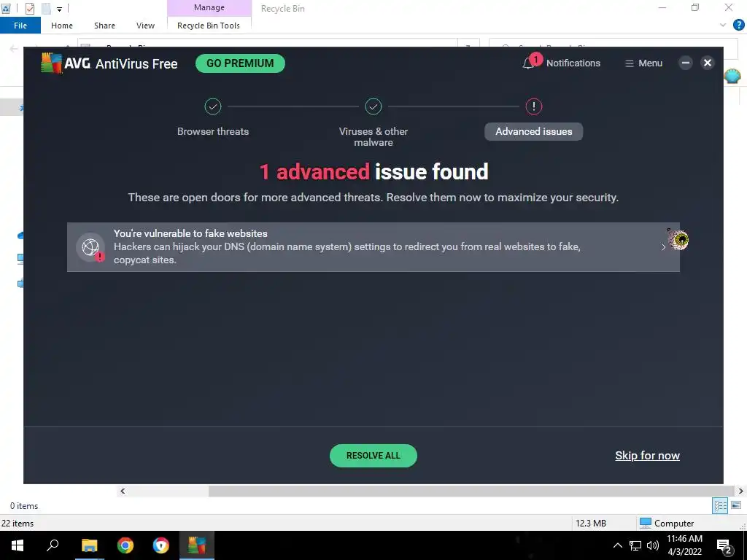This screenshot has height=560, width=747.
Task: Click the horizontal scrollbar right arrow
Action: click(741, 491)
